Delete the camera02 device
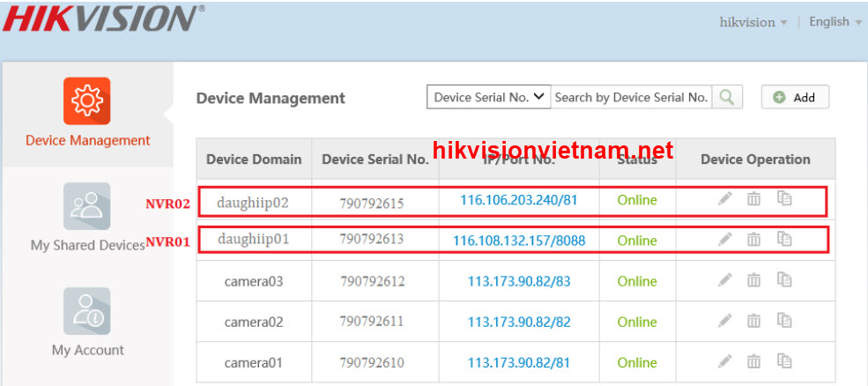The height and width of the screenshot is (386, 868). [x=753, y=320]
